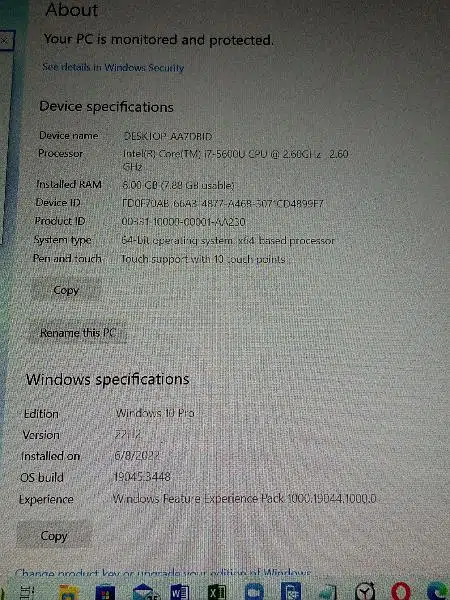
Task: Launch Microsoft Word from the taskbar
Action: [x=179, y=592]
